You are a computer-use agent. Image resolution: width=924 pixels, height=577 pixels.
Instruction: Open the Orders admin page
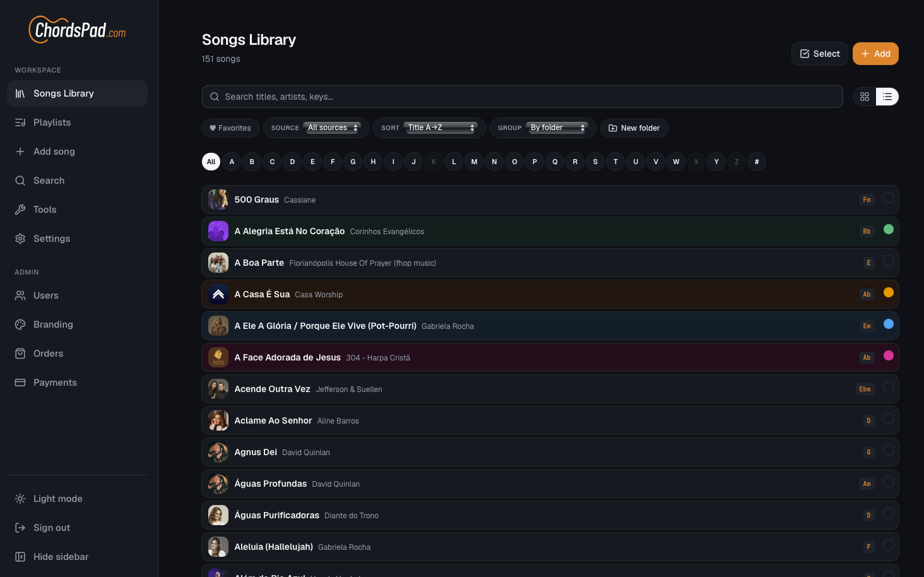point(77,354)
